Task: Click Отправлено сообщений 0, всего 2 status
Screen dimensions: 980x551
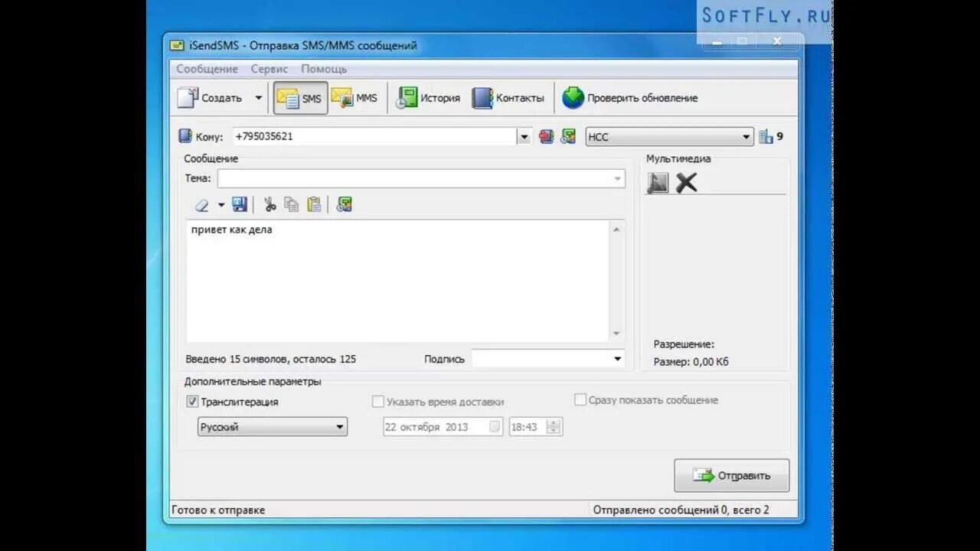Action: pyautogui.click(x=681, y=510)
